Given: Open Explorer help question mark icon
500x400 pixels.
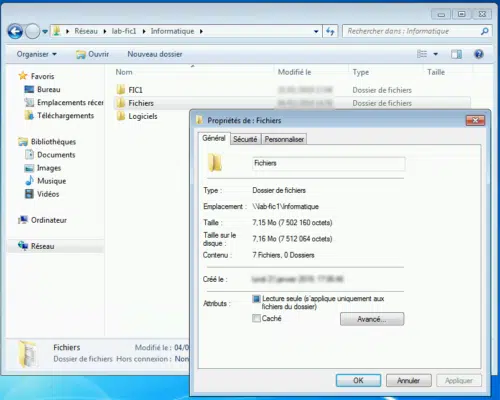Looking at the screenshot, I should pyautogui.click(x=479, y=54).
